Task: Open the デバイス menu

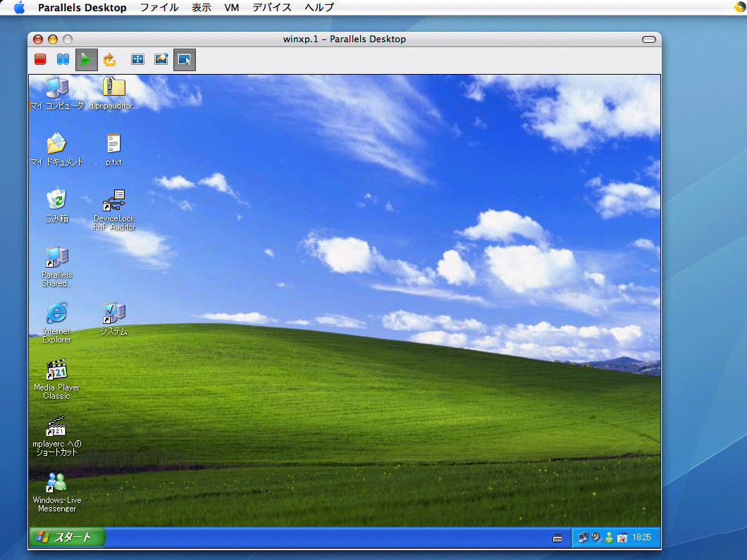Action: tap(271, 8)
